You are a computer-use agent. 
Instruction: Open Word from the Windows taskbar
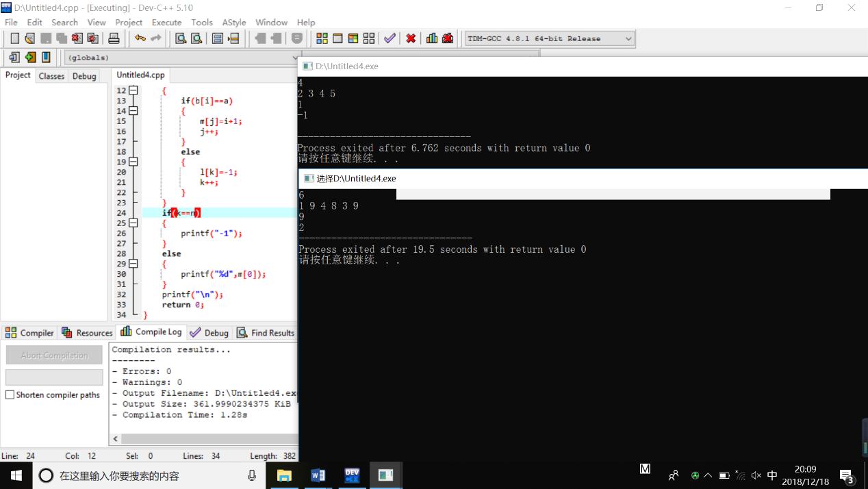(x=318, y=475)
